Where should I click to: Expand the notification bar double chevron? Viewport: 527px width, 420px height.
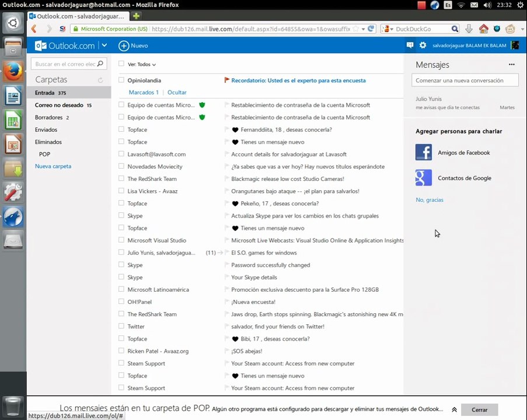[454, 409]
